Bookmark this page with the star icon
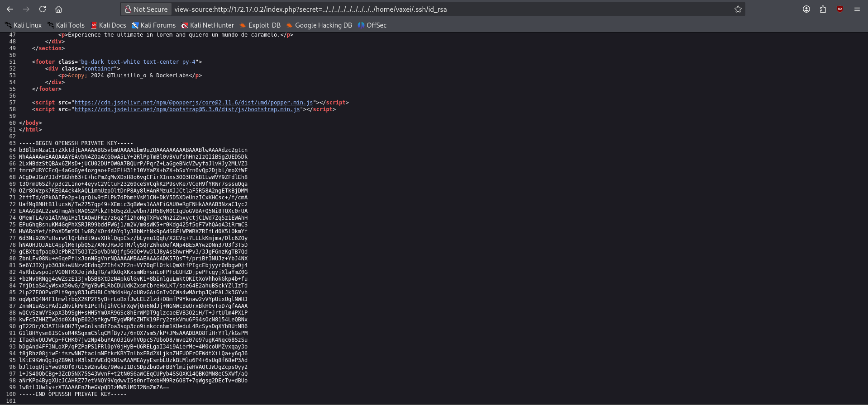The height and width of the screenshot is (405, 868). tap(738, 9)
